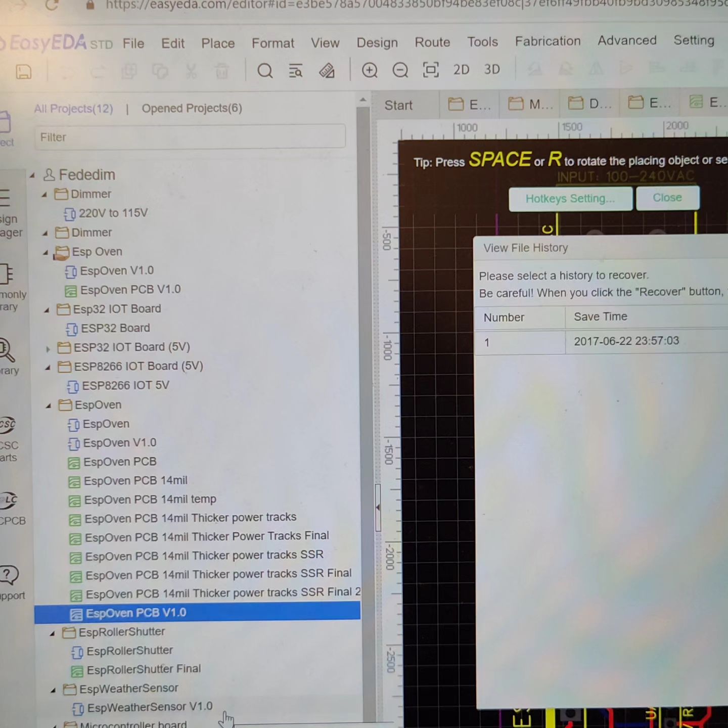
Task: Open the Design menu
Action: coord(377,42)
